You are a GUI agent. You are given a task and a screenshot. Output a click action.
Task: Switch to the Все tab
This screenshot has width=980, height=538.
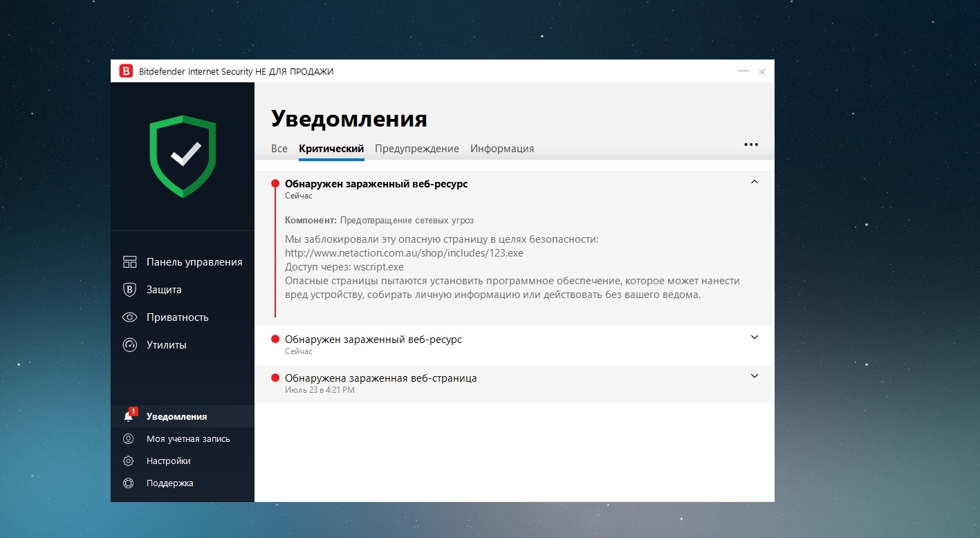pyautogui.click(x=279, y=149)
